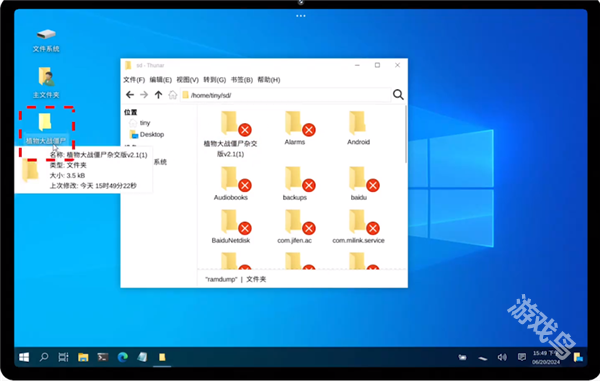Click the notepad-like icon on taskbar

(x=142, y=357)
